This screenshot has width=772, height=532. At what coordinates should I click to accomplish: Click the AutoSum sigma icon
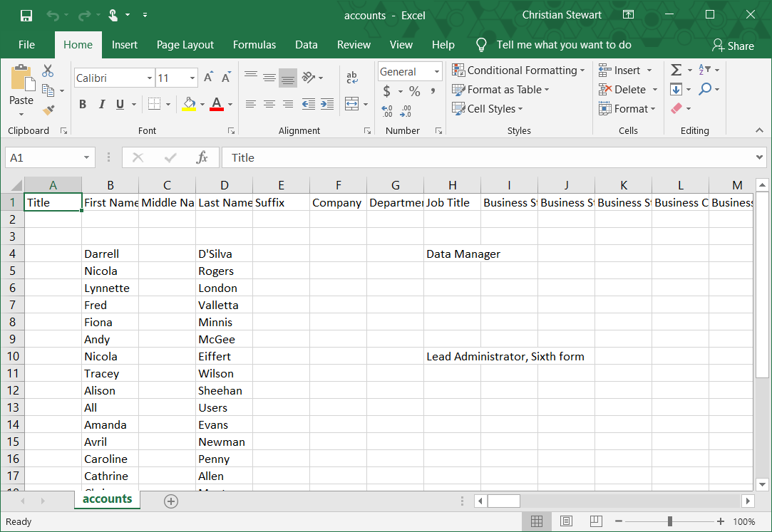click(x=676, y=70)
